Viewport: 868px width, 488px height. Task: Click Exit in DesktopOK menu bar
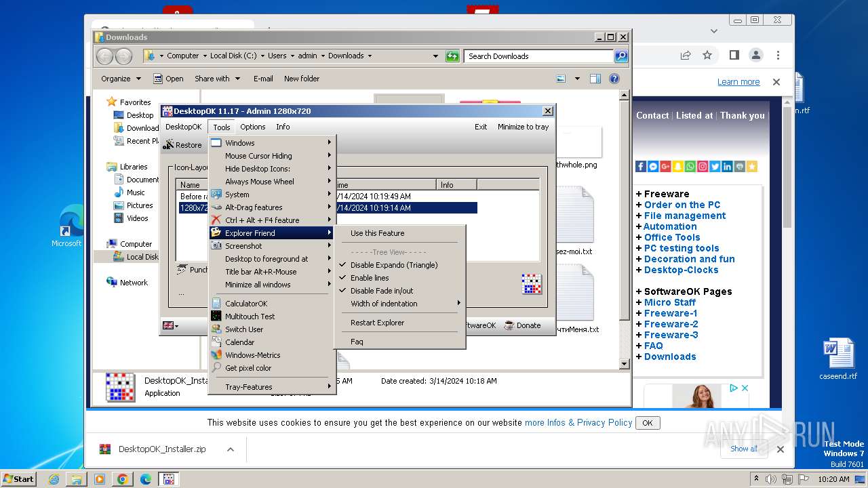[x=481, y=127]
